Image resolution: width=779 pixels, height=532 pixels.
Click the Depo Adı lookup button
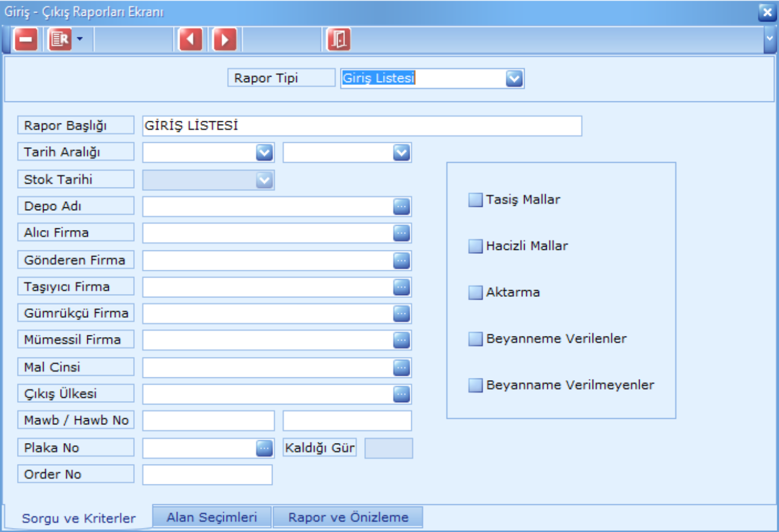pyautogui.click(x=401, y=207)
